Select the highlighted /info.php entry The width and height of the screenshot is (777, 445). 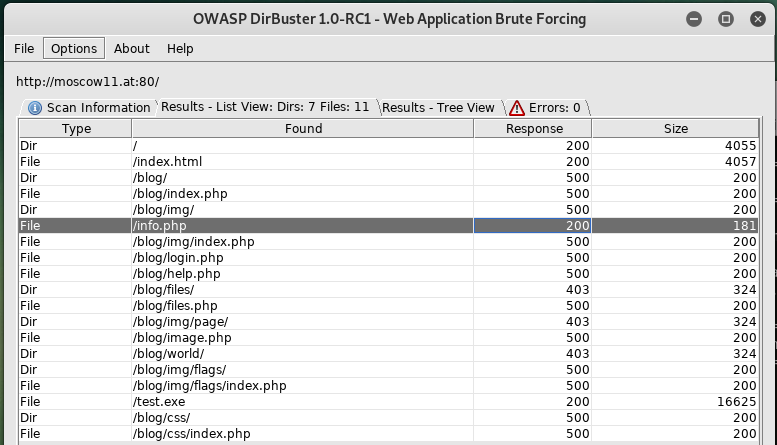pos(389,225)
